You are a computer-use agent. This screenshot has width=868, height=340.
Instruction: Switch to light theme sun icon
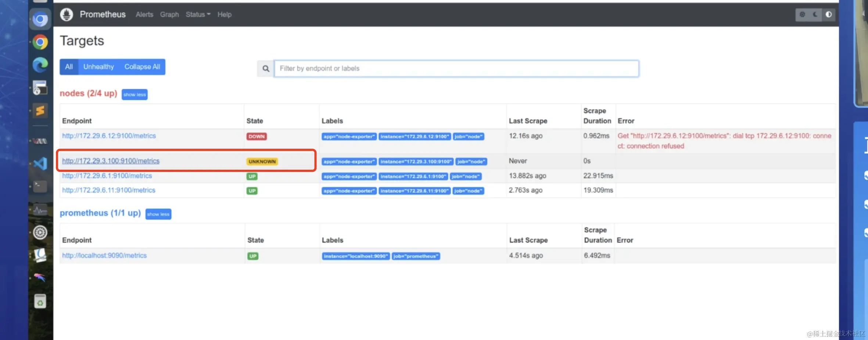click(x=802, y=15)
